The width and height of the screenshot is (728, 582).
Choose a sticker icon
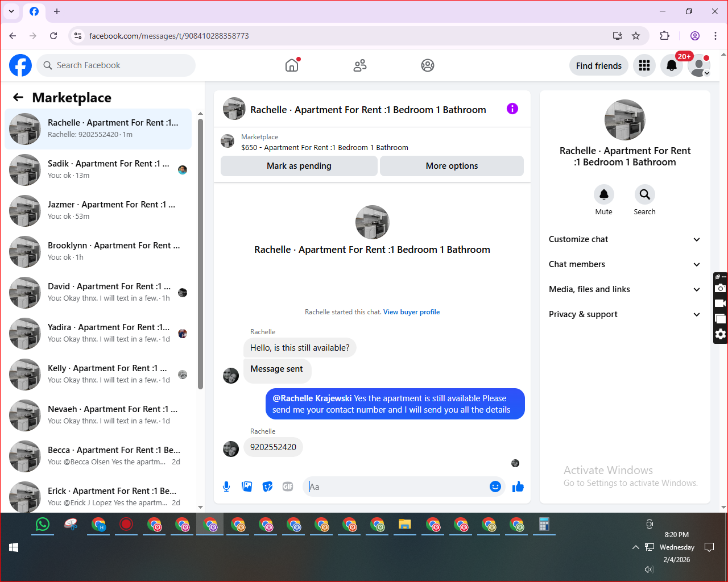coord(267,487)
